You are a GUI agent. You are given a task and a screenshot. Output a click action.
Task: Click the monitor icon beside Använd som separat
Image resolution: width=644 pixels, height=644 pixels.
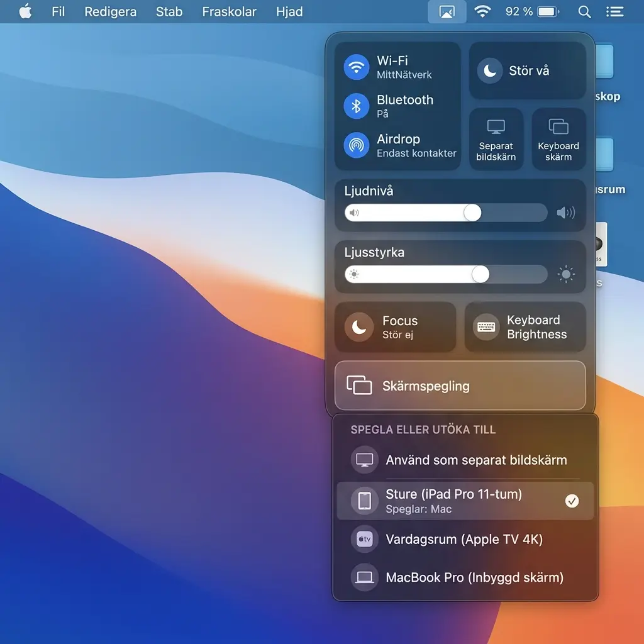(x=364, y=460)
